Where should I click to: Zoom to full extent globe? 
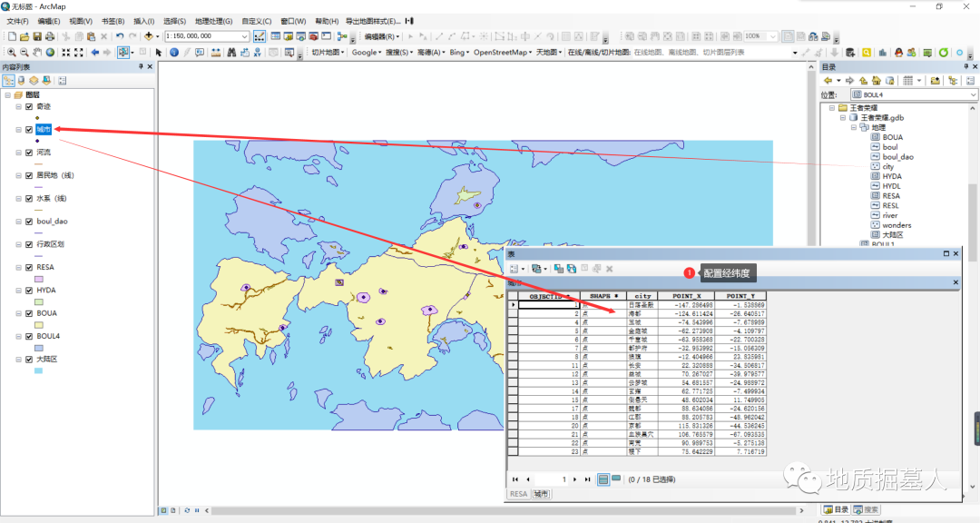[x=50, y=53]
